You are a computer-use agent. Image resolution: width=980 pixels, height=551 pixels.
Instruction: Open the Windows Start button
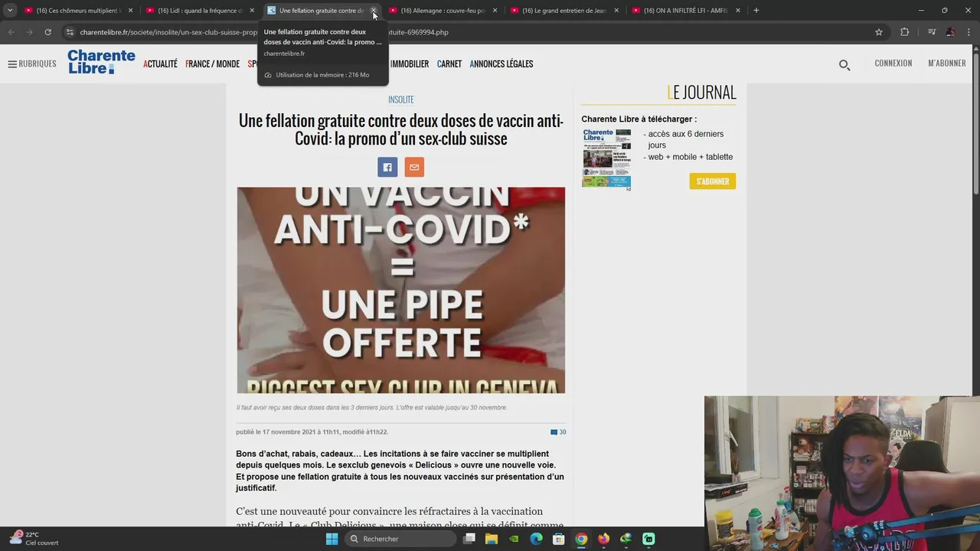332,539
